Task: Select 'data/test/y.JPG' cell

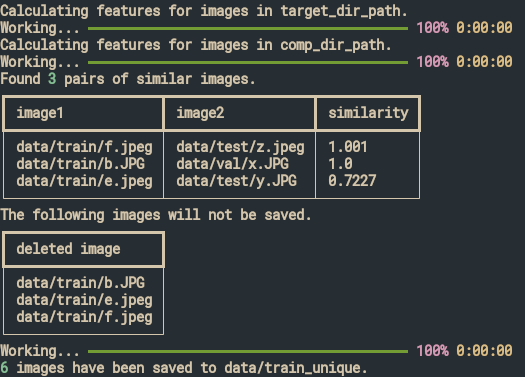Action: click(x=236, y=181)
